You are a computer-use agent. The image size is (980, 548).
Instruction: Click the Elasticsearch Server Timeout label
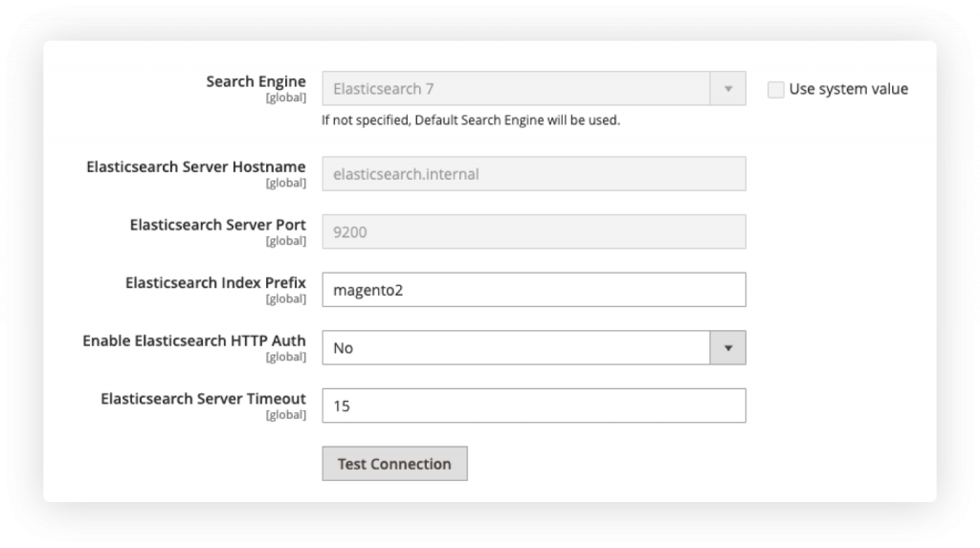(x=203, y=398)
